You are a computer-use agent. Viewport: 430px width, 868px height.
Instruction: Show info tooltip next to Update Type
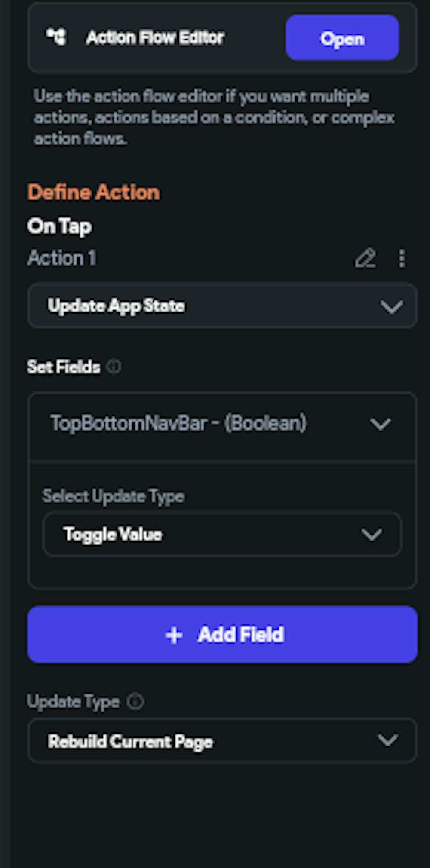(135, 702)
